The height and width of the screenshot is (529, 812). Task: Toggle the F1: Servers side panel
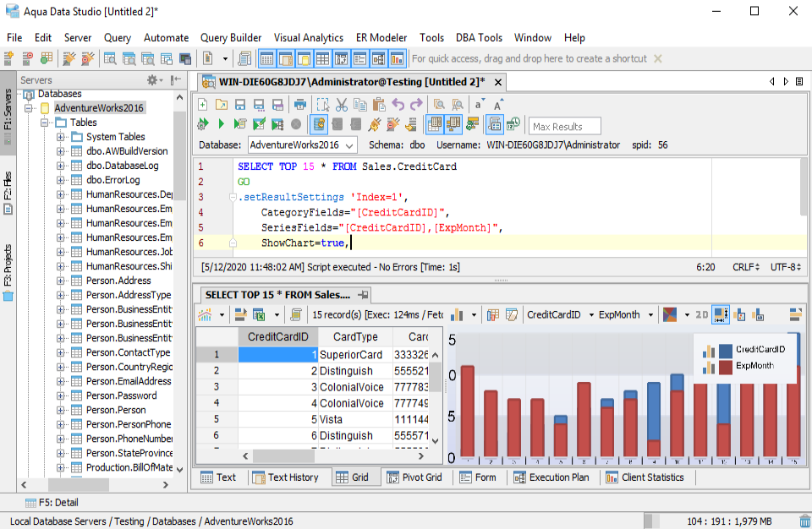(x=8, y=111)
